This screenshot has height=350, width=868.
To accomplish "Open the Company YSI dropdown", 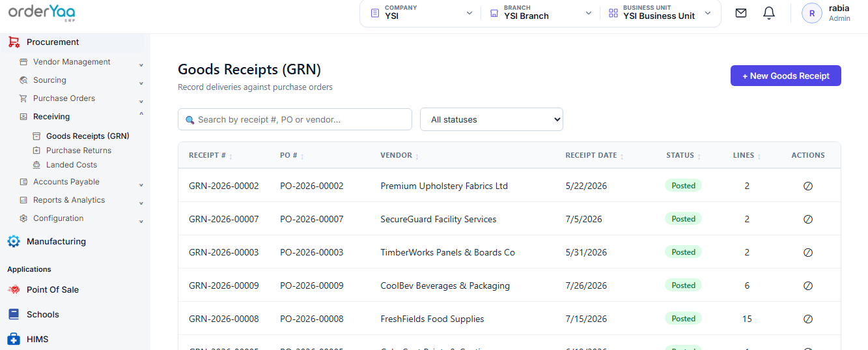I will [x=421, y=13].
